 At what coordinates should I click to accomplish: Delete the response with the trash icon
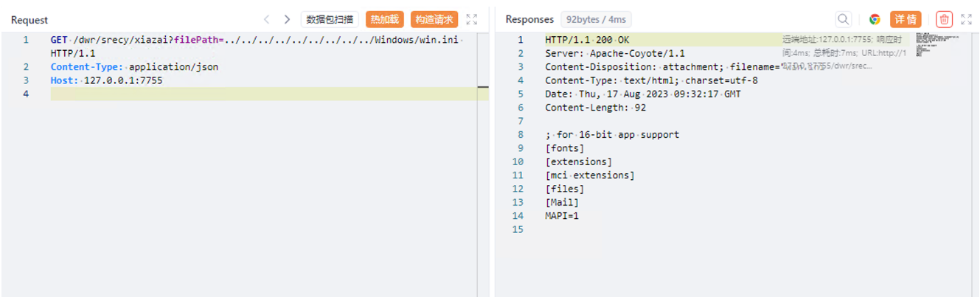click(944, 20)
